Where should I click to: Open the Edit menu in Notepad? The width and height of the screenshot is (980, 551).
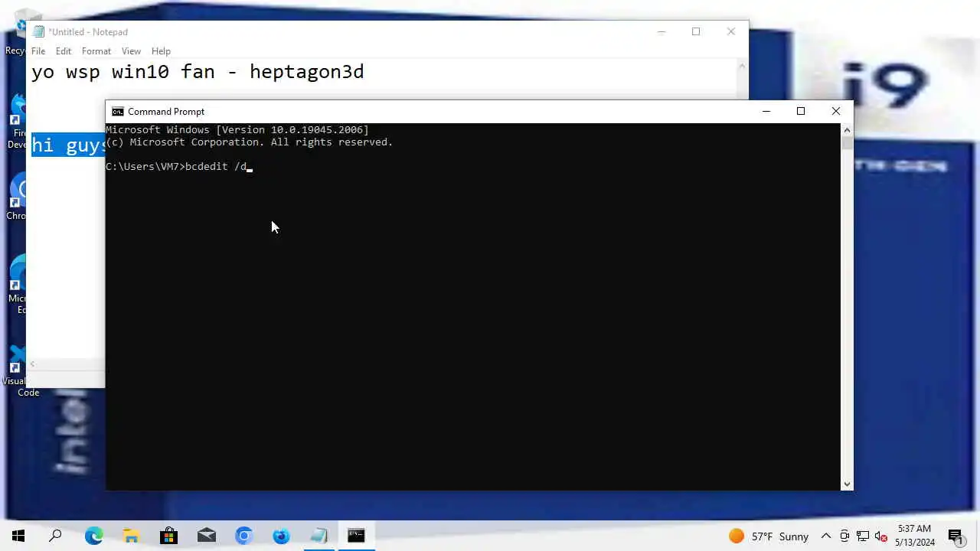point(64,51)
